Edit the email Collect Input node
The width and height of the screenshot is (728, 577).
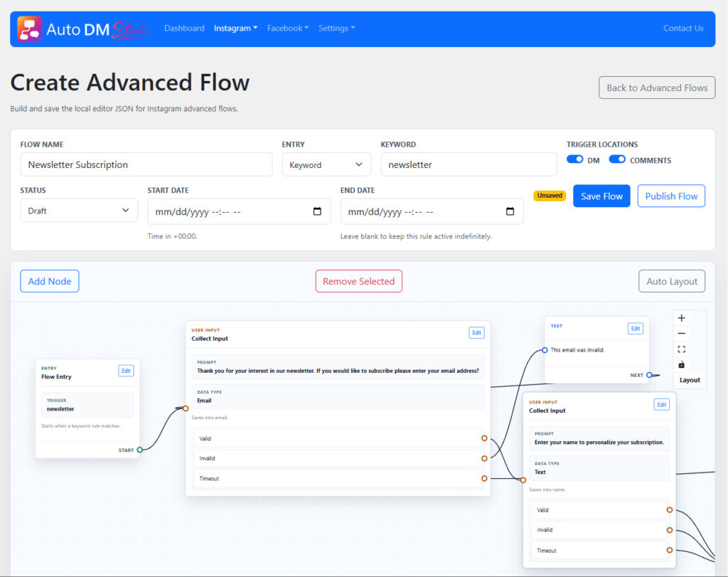[476, 333]
